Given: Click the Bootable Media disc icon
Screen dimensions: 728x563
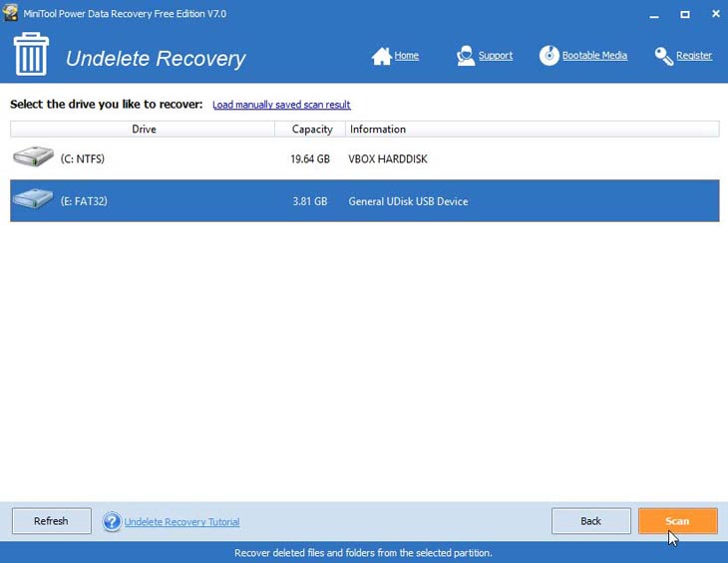Looking at the screenshot, I should pyautogui.click(x=549, y=55).
